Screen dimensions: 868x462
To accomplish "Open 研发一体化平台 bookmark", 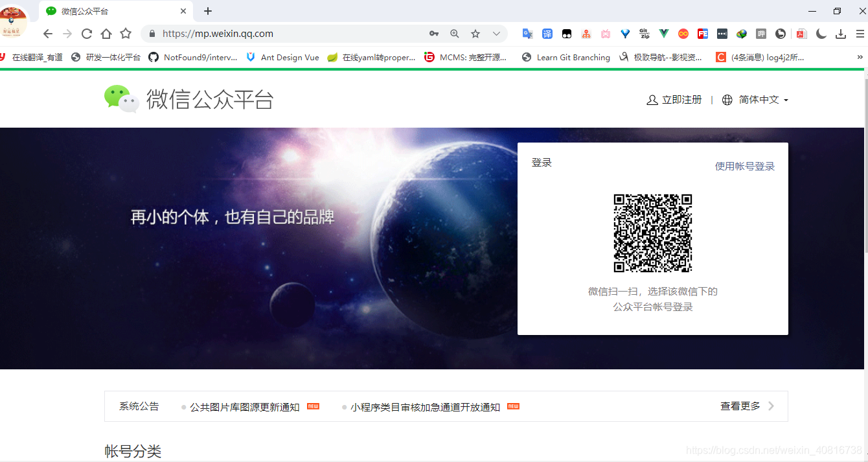I will pyautogui.click(x=106, y=57).
